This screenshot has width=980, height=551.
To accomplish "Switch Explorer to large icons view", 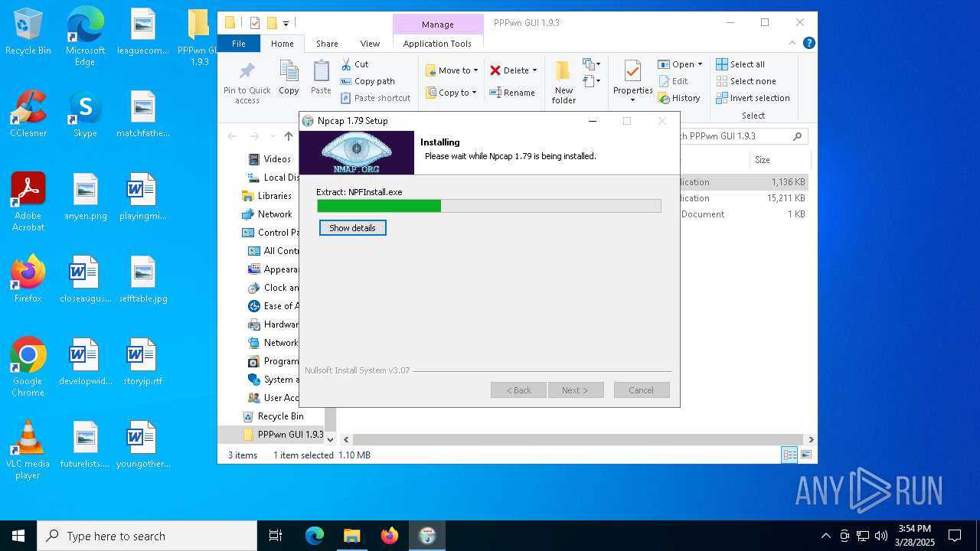I will (x=805, y=455).
